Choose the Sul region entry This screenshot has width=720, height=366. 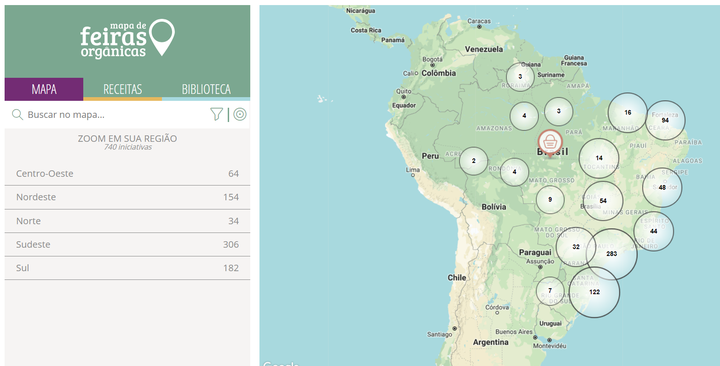tap(127, 268)
